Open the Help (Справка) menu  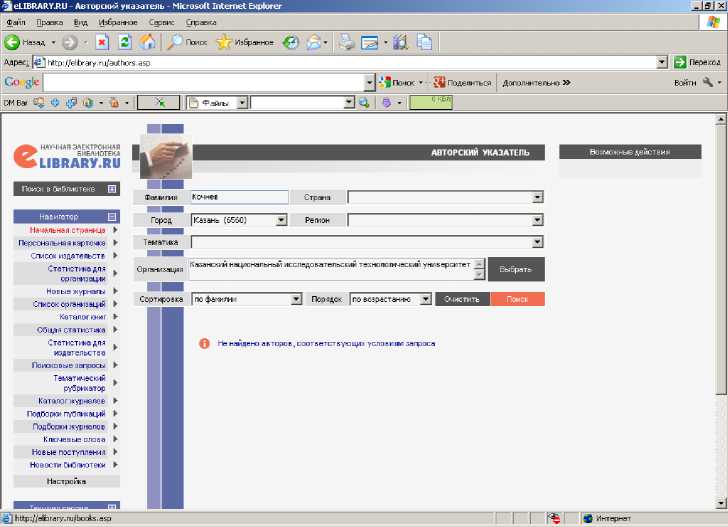click(x=201, y=22)
